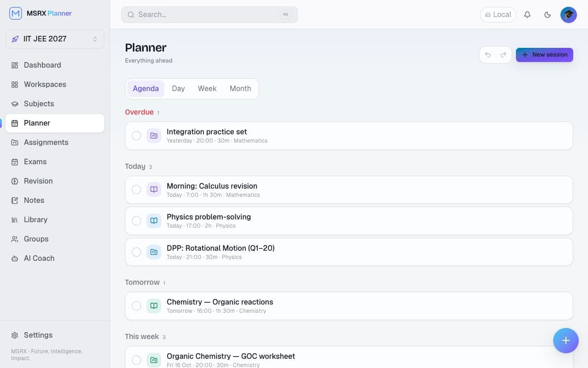Switch to the Day view tab
The image size is (588, 368).
178,89
